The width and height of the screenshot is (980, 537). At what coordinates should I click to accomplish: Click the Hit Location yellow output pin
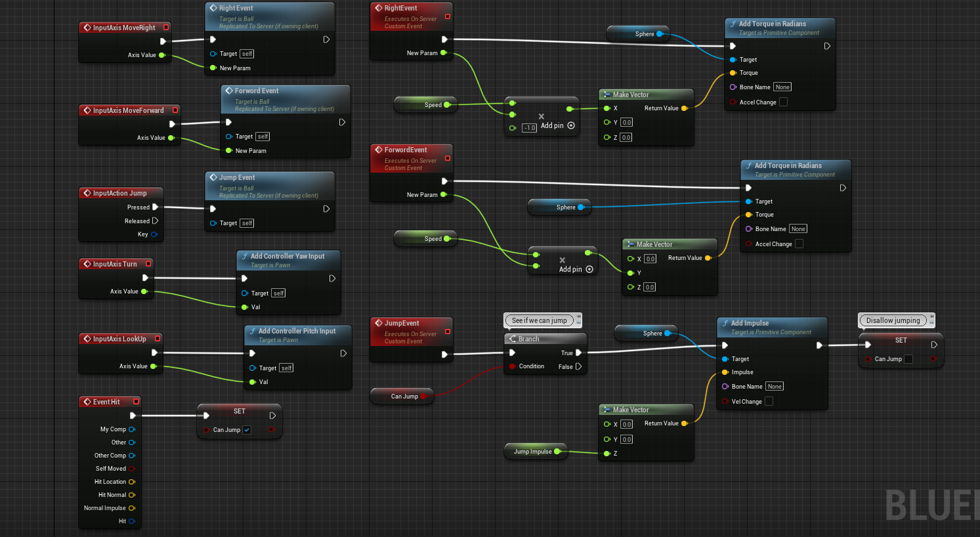132,482
